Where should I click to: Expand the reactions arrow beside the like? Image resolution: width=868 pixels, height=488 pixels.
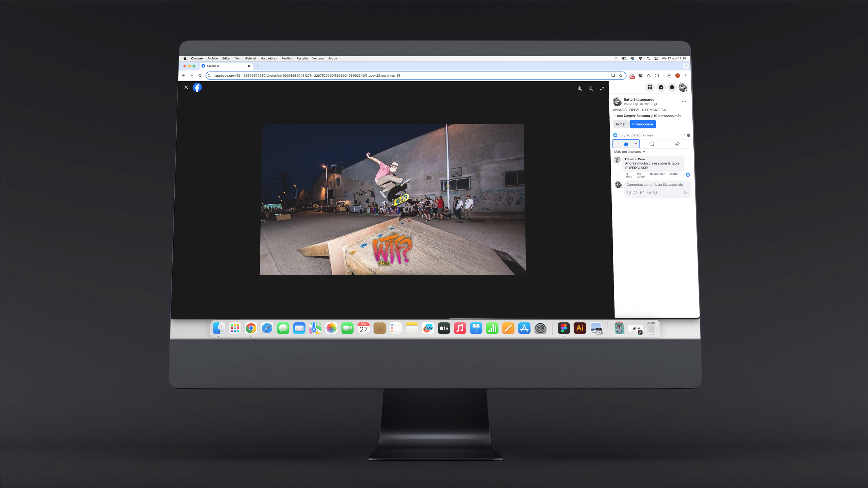pyautogui.click(x=635, y=144)
